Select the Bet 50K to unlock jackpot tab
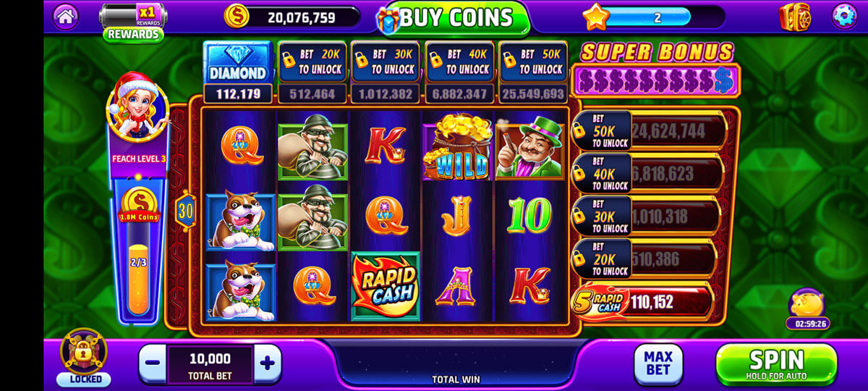 [x=532, y=62]
